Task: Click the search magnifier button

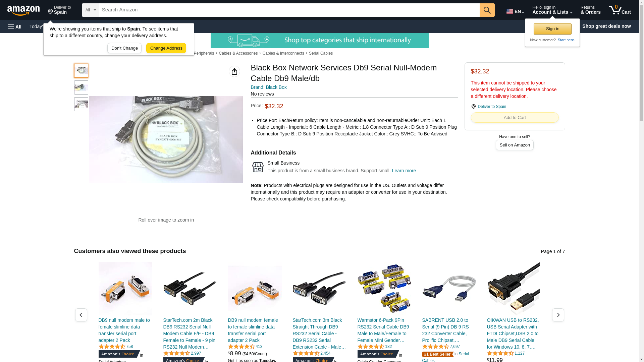Action: [x=487, y=10]
